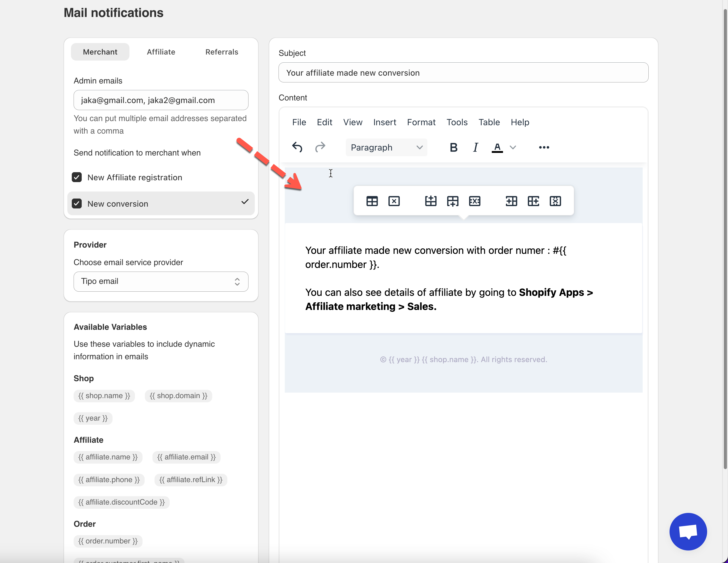
Task: Click the undo arrow in editor
Action: [x=297, y=147]
